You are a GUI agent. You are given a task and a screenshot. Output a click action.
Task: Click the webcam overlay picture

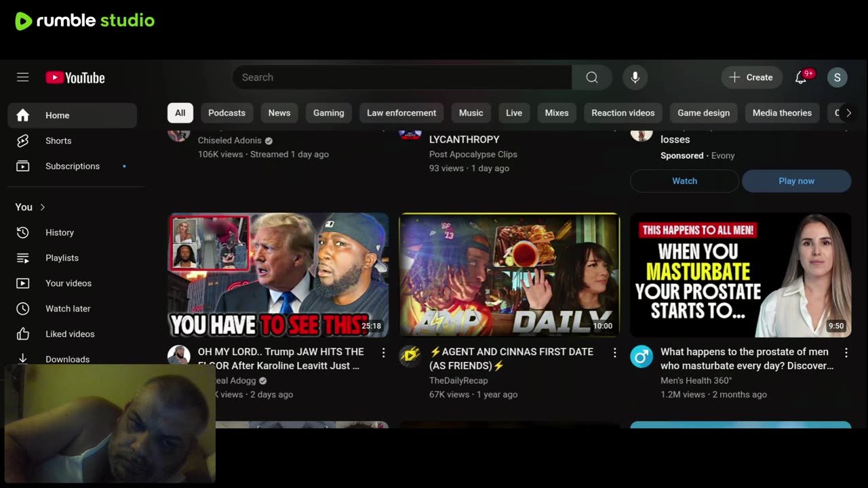(x=110, y=423)
